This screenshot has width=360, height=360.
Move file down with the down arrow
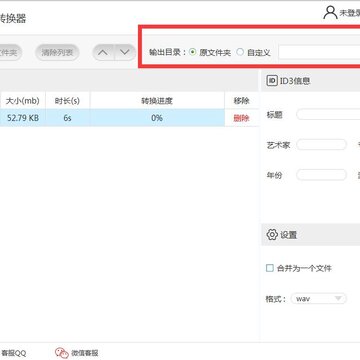(x=125, y=52)
